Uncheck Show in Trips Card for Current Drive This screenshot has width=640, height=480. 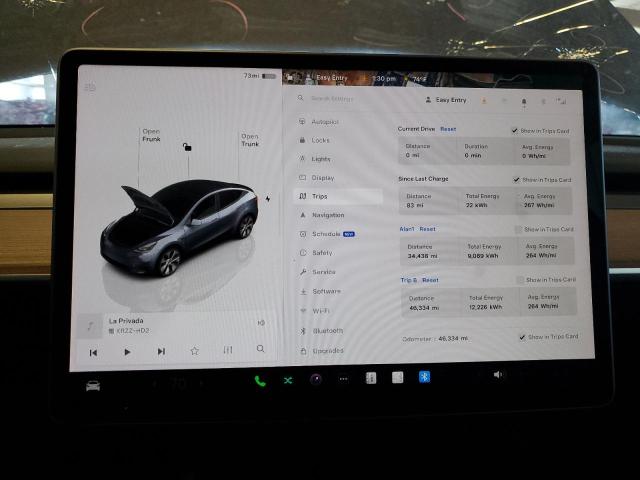click(515, 131)
